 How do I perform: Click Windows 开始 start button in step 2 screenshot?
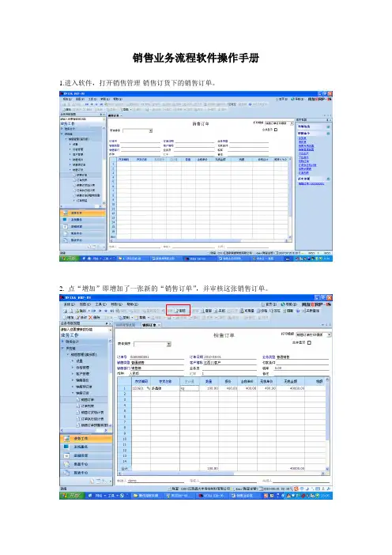coord(72,496)
